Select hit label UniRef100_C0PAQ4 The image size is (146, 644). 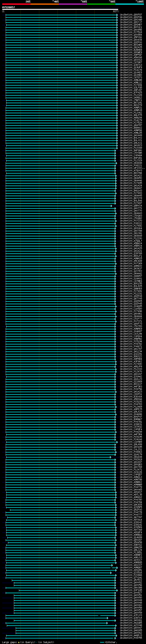coord(131,155)
